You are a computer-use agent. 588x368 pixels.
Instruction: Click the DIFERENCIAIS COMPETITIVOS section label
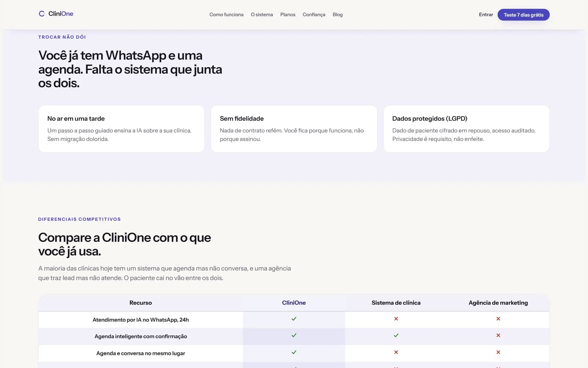click(x=79, y=219)
